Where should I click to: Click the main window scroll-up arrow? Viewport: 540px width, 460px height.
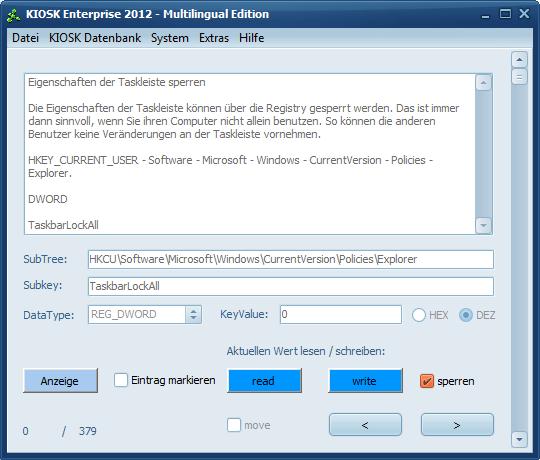pyautogui.click(x=519, y=60)
